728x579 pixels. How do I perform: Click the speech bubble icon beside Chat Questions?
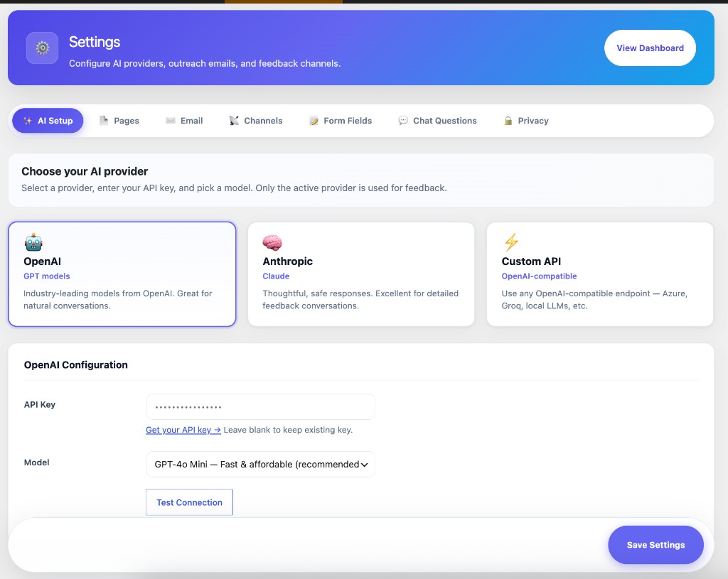pos(403,121)
